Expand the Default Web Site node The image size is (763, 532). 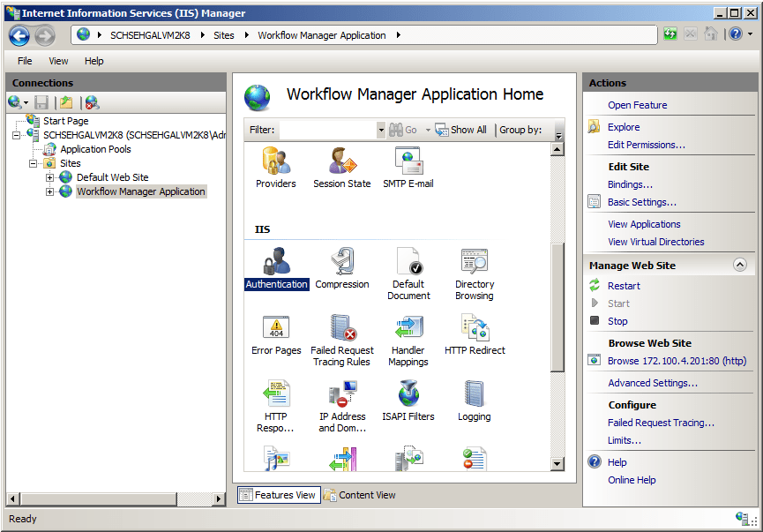click(x=51, y=176)
